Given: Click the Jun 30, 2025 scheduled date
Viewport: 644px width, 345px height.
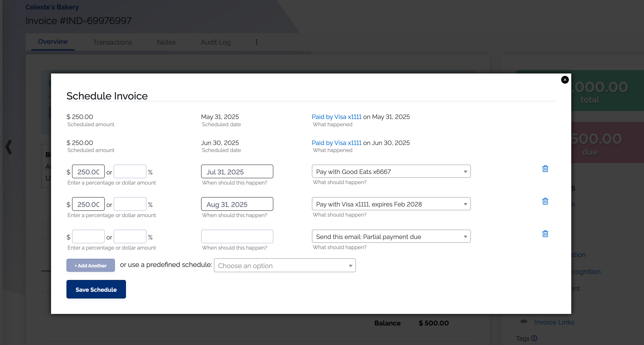Looking at the screenshot, I should pyautogui.click(x=220, y=143).
